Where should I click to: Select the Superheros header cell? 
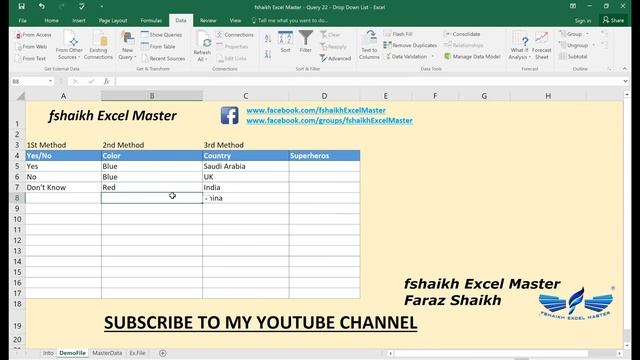[x=324, y=156]
